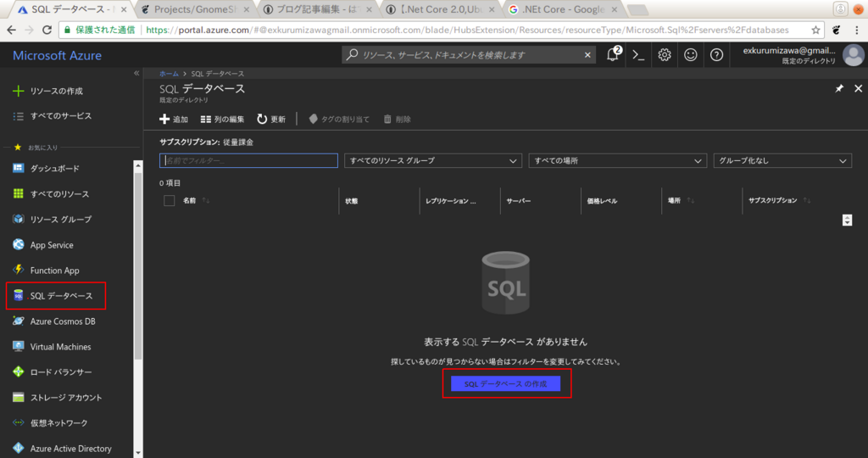This screenshot has width=868, height=458.
Task: Reload the page with browser refresh
Action: (x=47, y=30)
